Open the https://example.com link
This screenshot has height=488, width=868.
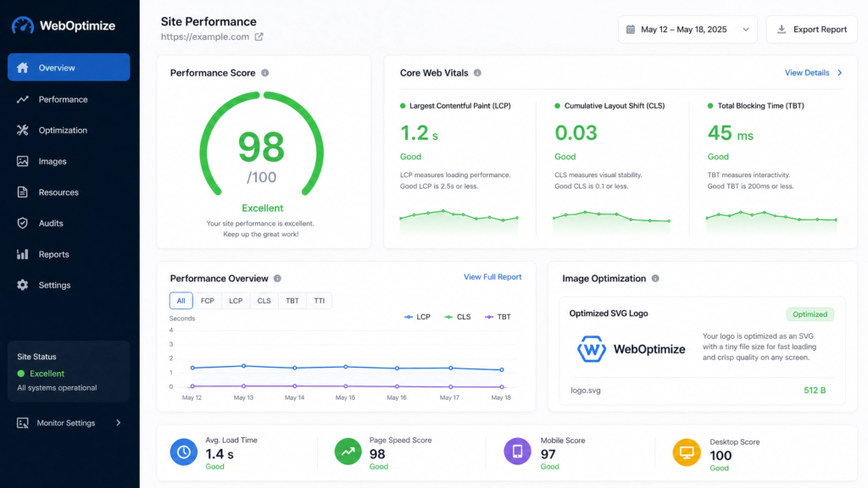[x=205, y=36]
